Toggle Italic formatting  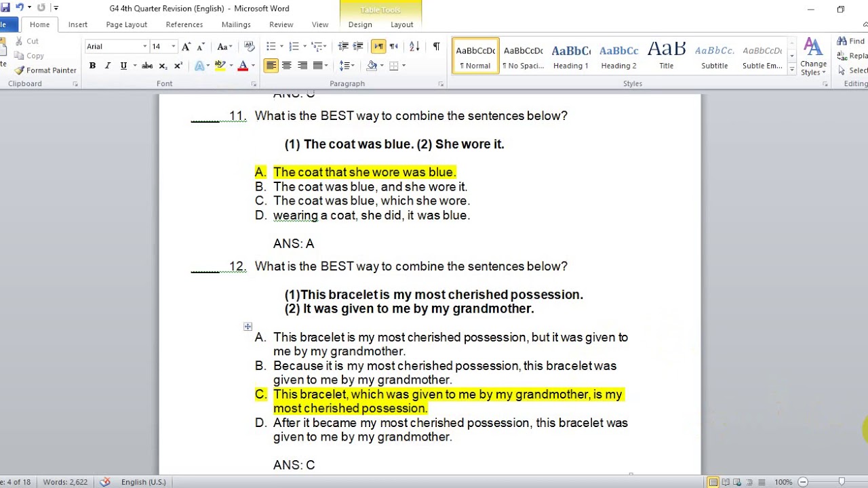107,66
